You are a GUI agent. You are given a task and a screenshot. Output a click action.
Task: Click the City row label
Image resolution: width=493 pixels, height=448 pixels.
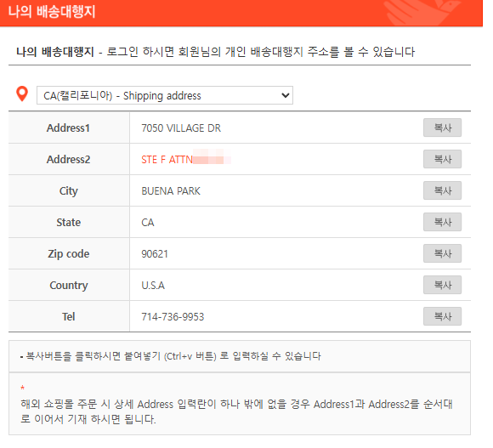[x=68, y=191]
